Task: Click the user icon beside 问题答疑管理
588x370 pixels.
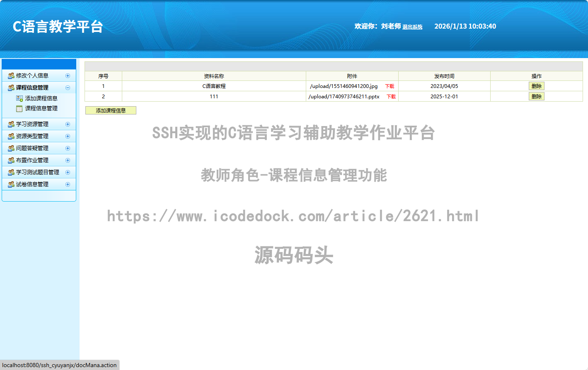Action: tap(11, 148)
